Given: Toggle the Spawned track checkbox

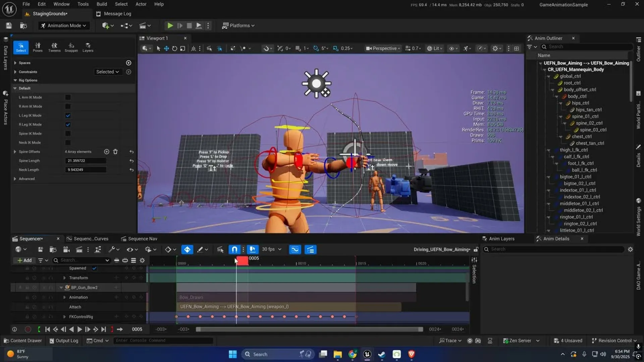Looking at the screenshot, I should tap(94, 268).
